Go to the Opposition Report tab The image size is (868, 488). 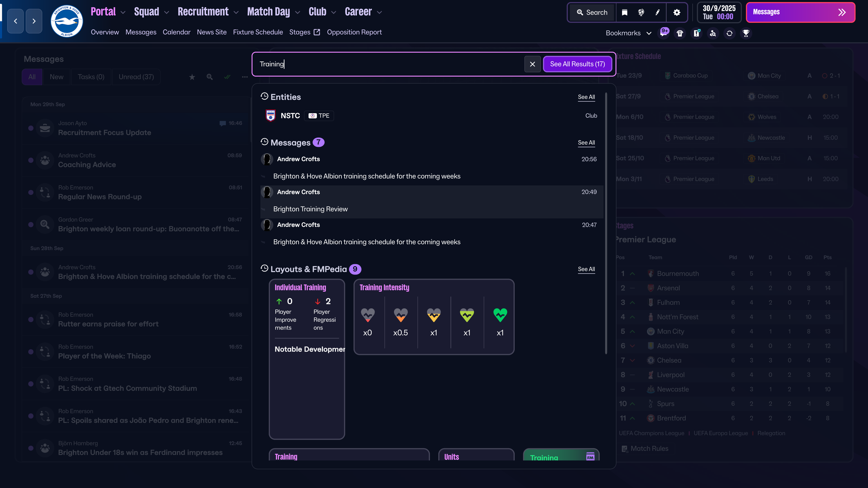tap(354, 32)
